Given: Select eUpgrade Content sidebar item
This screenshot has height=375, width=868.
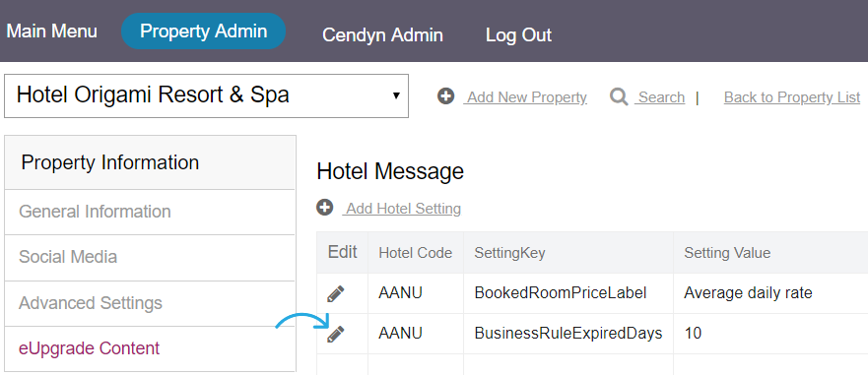Looking at the screenshot, I should (x=150, y=348).
